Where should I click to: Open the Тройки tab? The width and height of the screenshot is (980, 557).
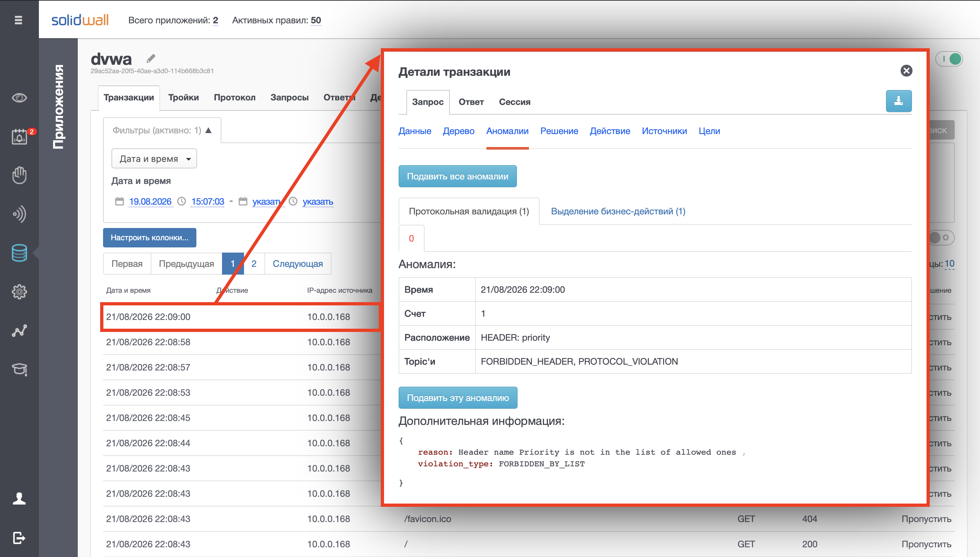coord(184,97)
